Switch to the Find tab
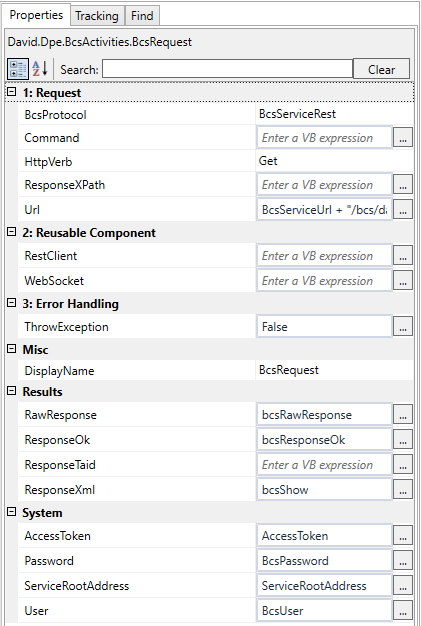421x626 pixels. click(142, 16)
